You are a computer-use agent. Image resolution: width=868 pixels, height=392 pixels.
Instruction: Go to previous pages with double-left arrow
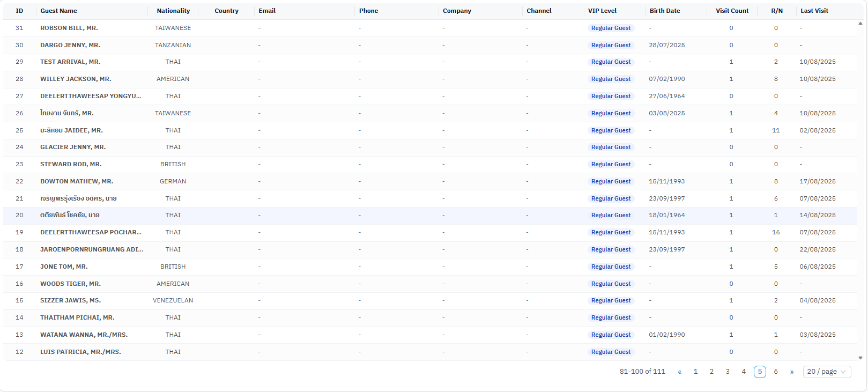point(679,372)
